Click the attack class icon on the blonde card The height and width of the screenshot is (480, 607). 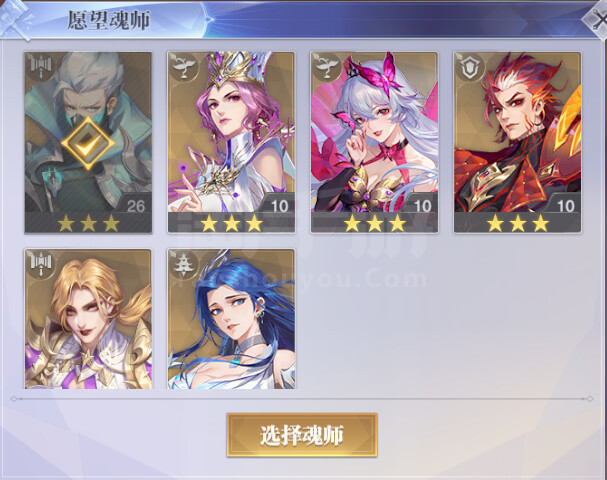tap(41, 264)
